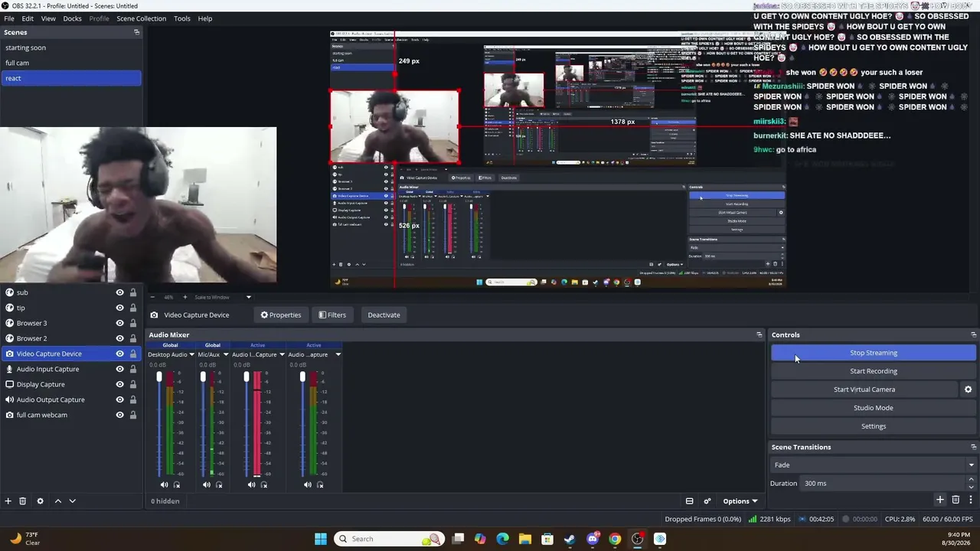The width and height of the screenshot is (980, 551).
Task: Hide the Browser 3 source
Action: [x=119, y=323]
